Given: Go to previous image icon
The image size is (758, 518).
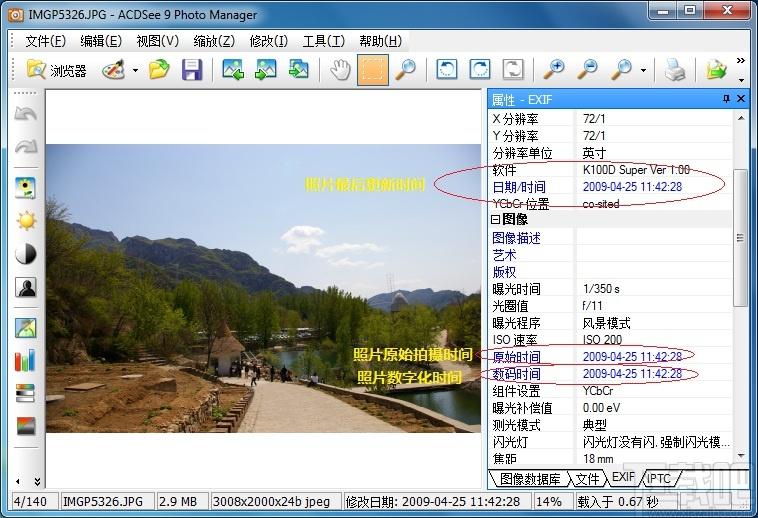Looking at the screenshot, I should tap(233, 71).
